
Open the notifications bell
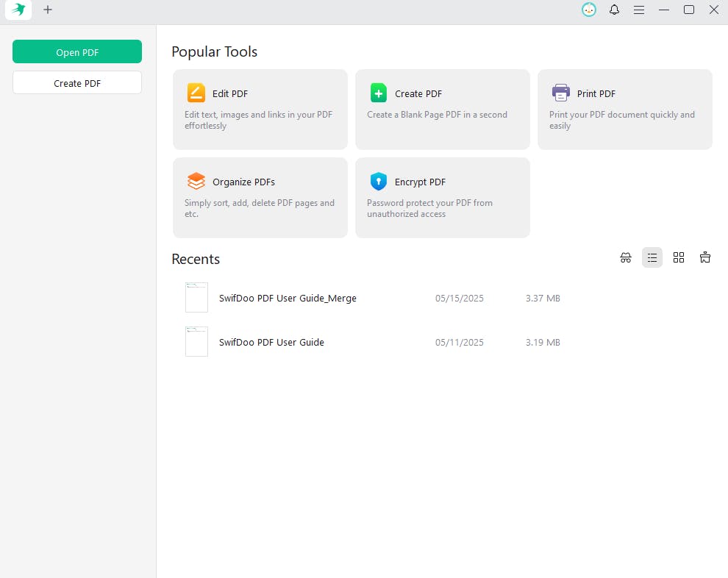tap(614, 10)
